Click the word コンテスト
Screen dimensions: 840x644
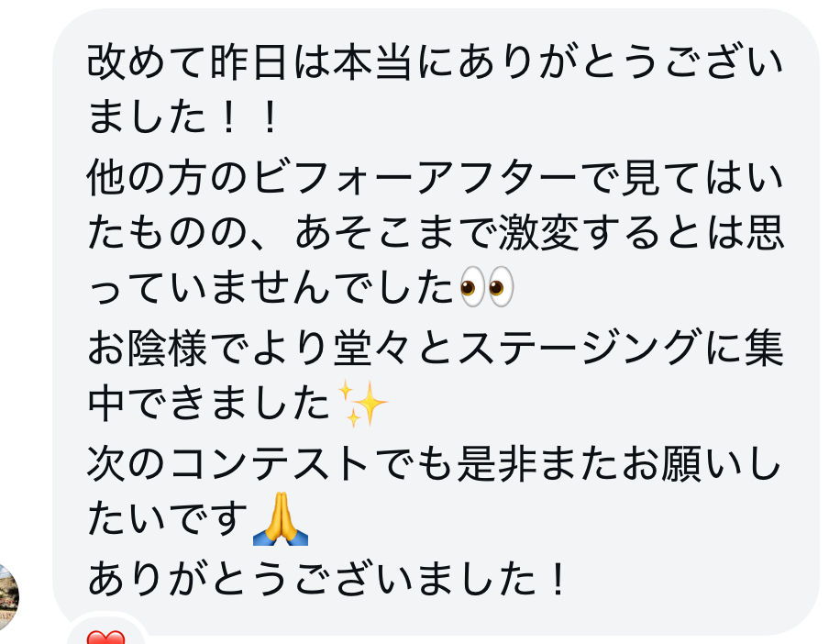(271, 463)
